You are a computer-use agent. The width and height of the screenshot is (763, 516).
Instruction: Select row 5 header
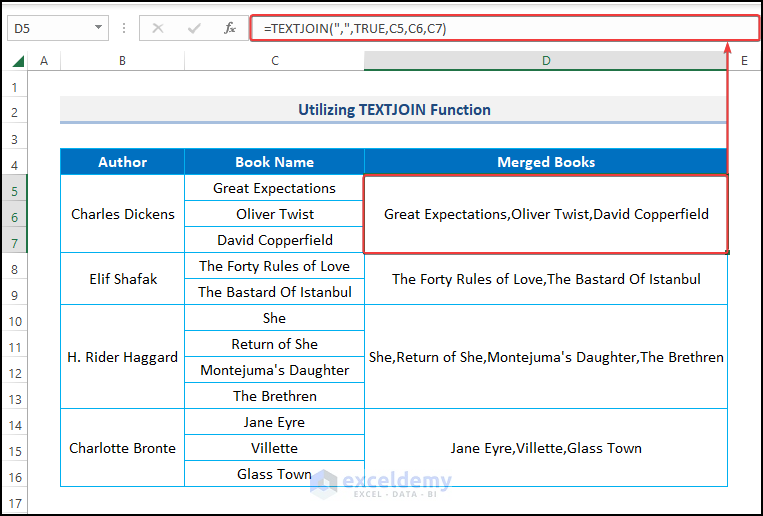pyautogui.click(x=15, y=188)
